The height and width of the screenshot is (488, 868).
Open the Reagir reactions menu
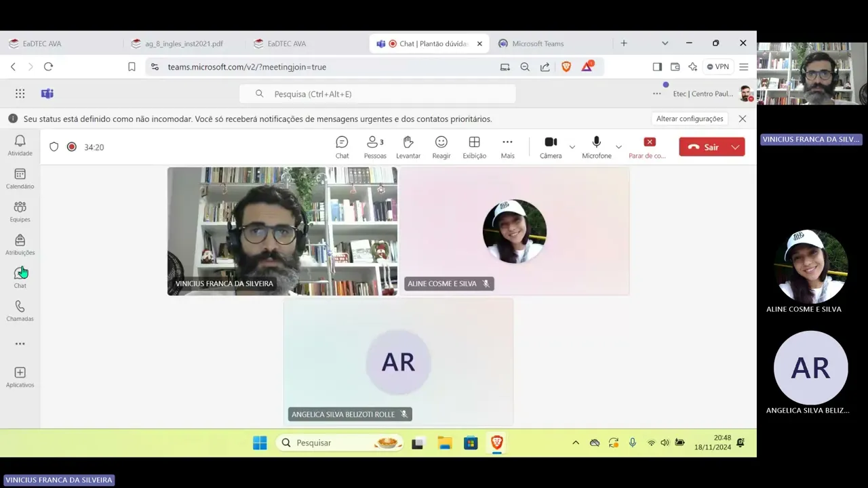pos(441,147)
